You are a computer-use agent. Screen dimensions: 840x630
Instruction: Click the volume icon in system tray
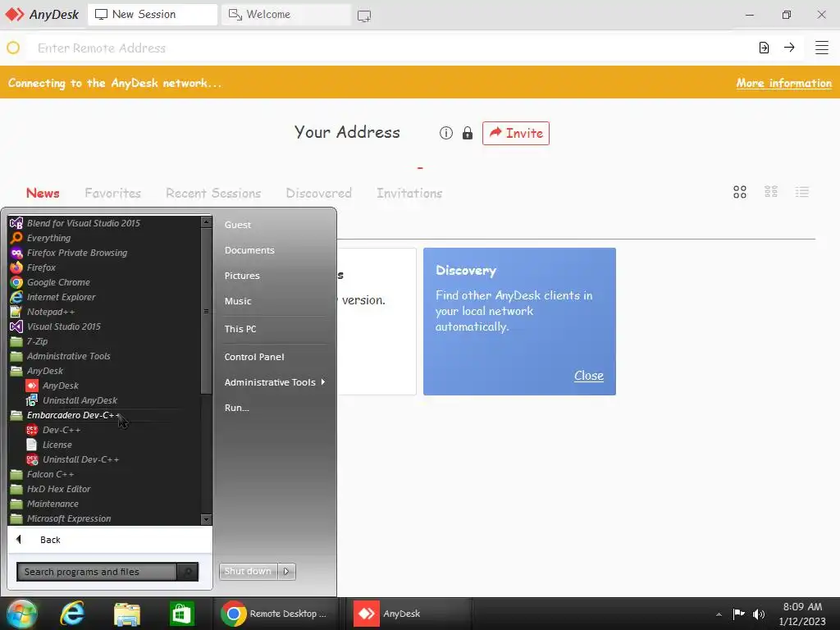coord(759,614)
